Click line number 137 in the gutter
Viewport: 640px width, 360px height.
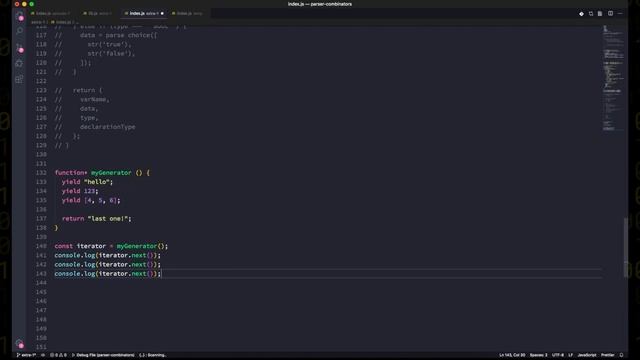coord(41,219)
